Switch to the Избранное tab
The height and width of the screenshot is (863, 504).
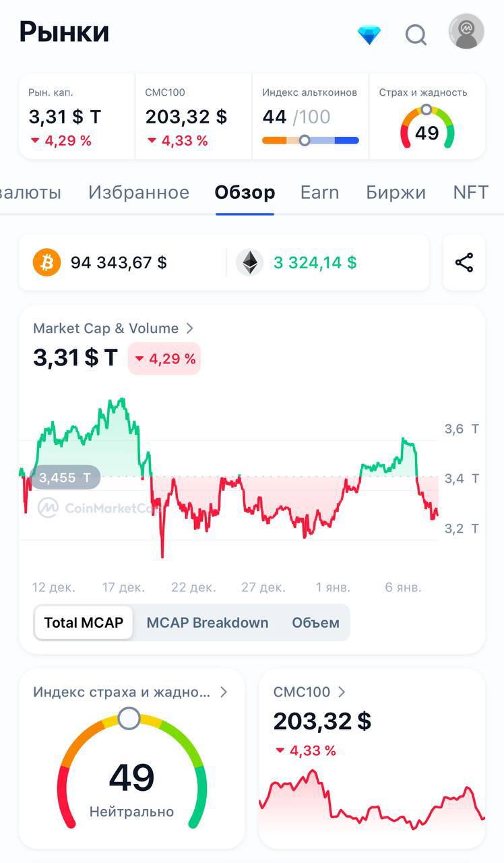point(139,192)
